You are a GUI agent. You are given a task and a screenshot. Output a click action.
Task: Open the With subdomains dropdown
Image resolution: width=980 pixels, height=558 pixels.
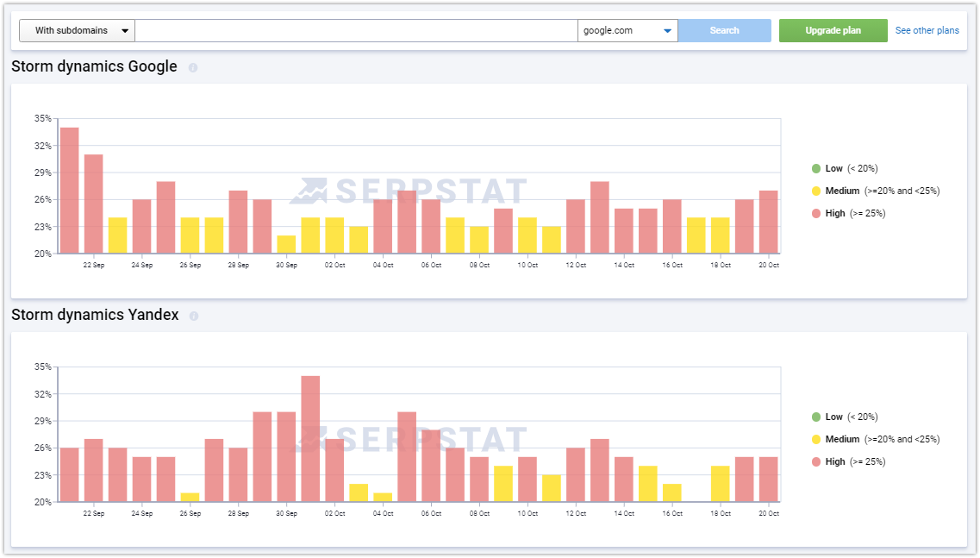[x=77, y=31]
